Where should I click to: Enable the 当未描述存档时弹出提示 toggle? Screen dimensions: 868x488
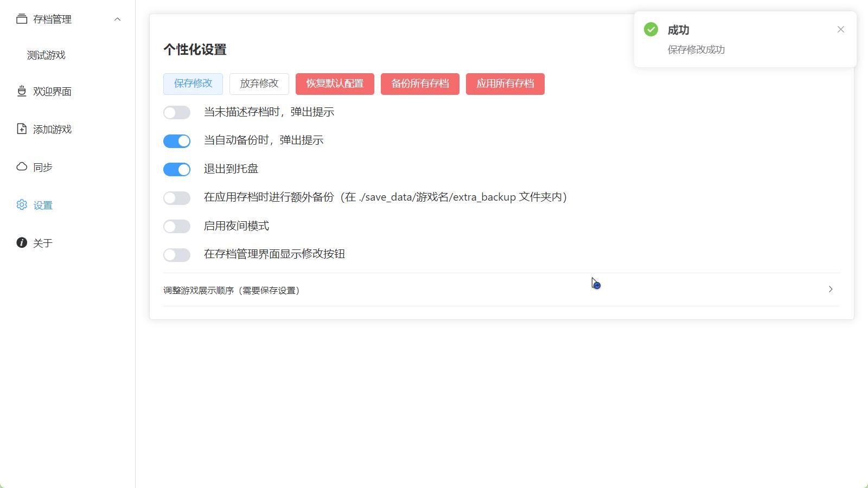(176, 112)
